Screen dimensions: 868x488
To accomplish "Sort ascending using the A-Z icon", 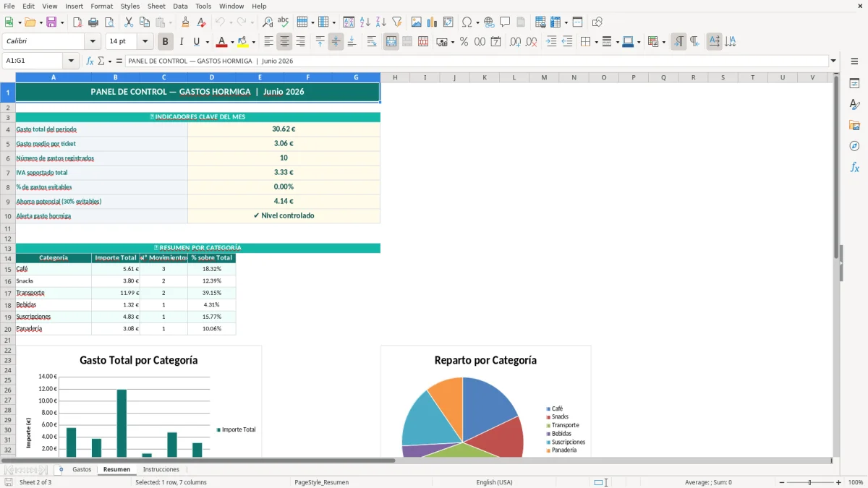I will [x=365, y=22].
